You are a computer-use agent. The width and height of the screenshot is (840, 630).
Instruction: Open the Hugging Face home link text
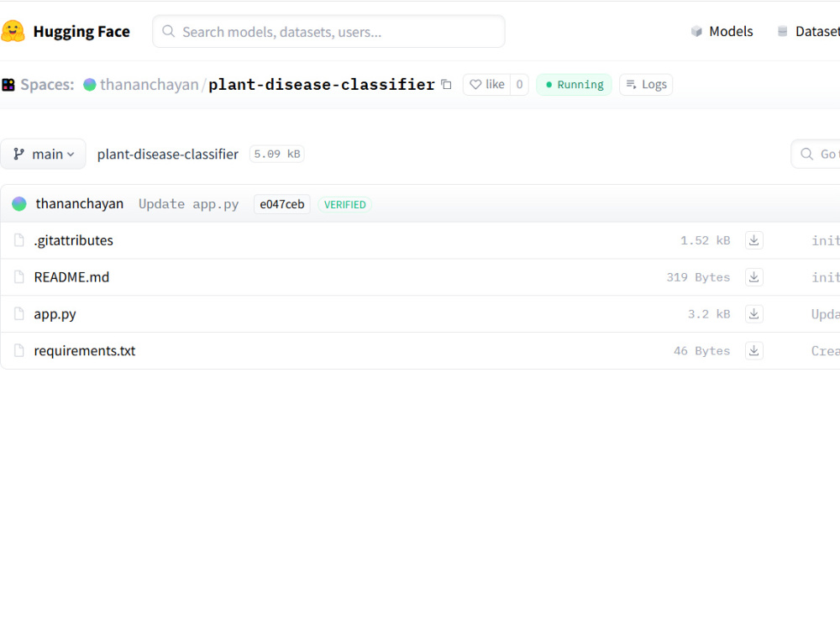tap(81, 32)
